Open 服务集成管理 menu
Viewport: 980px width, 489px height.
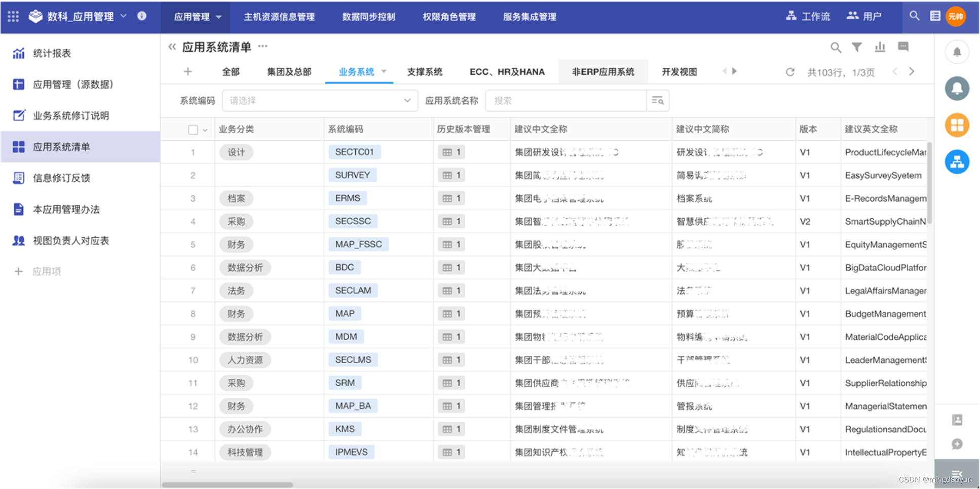point(530,17)
